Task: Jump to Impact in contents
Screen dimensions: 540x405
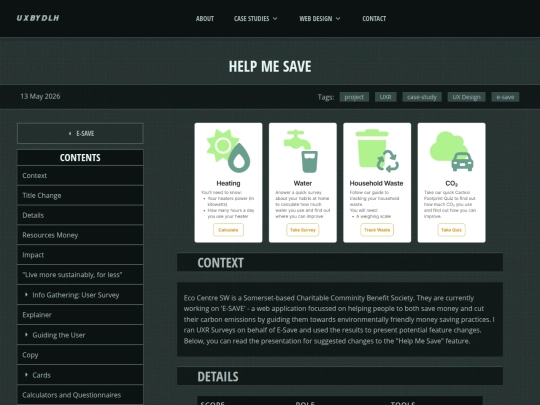Action: click(80, 255)
